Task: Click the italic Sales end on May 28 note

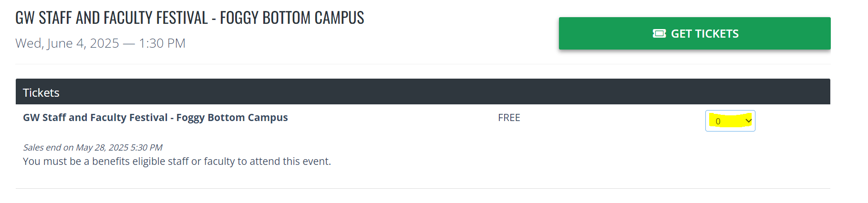Action: point(93,147)
